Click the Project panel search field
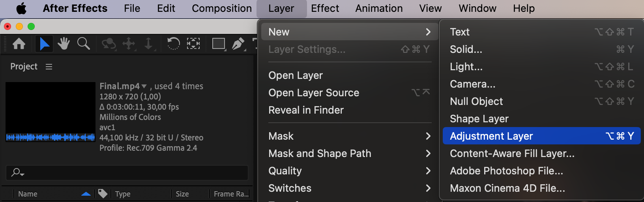644x202 pixels. point(130,172)
